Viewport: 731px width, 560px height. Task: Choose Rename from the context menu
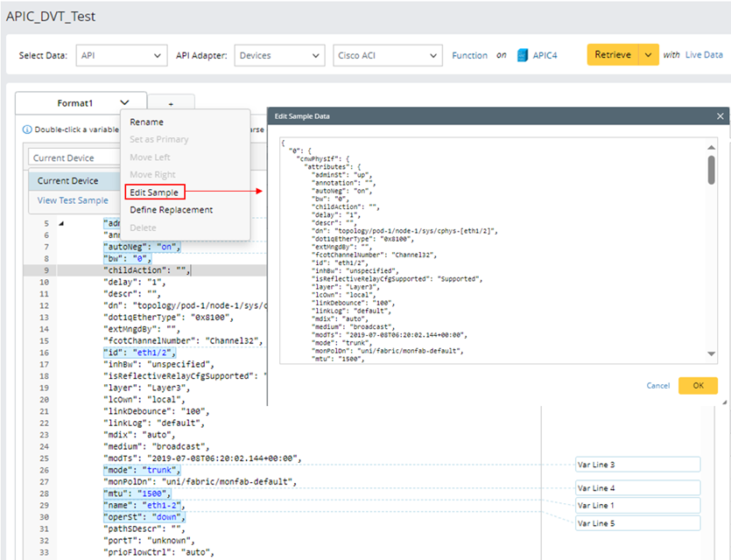tap(147, 122)
